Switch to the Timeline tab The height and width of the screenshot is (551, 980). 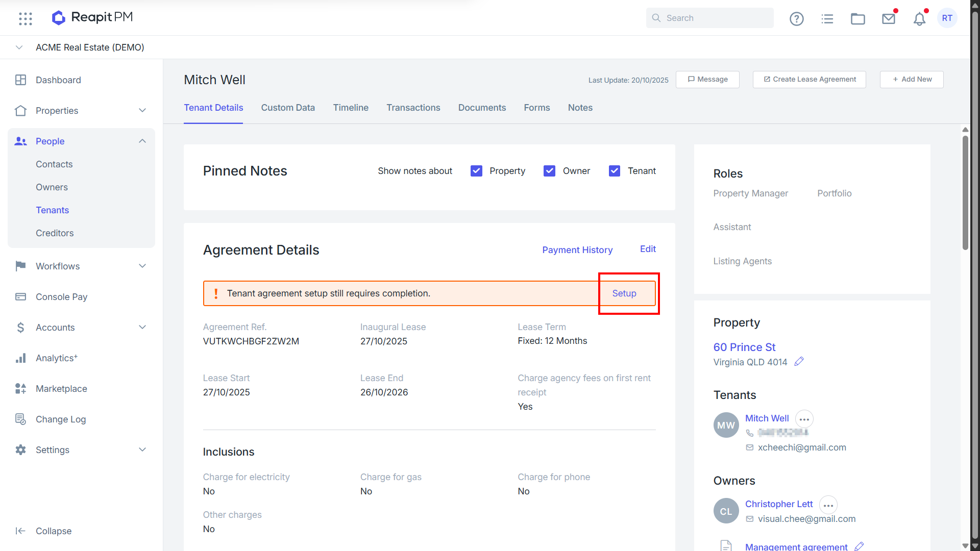[x=351, y=108]
